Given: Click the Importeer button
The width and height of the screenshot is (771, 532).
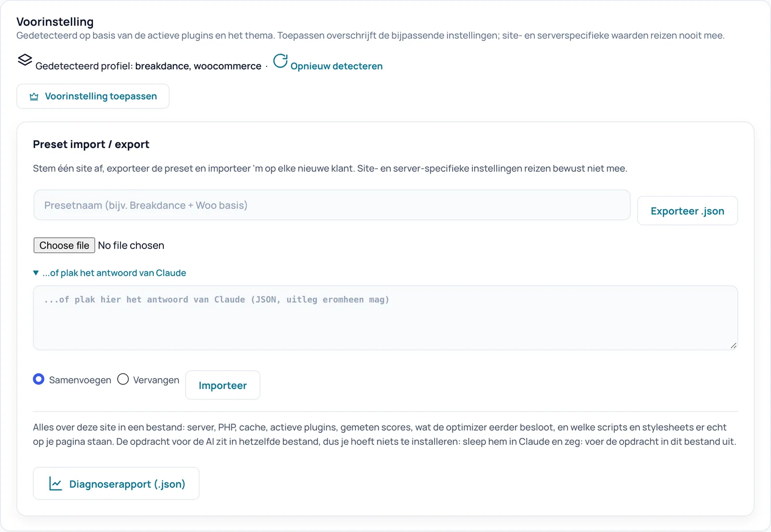Looking at the screenshot, I should pos(223,385).
